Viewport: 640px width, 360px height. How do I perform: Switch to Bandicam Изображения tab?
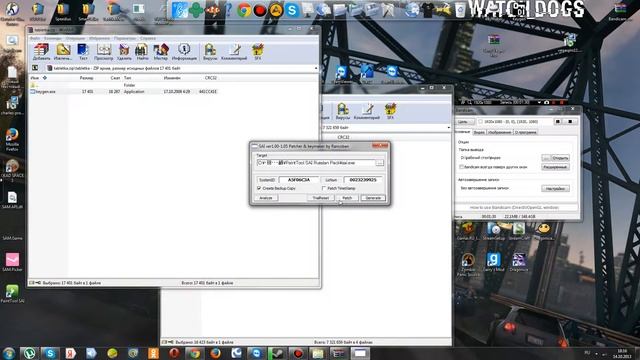(x=499, y=132)
